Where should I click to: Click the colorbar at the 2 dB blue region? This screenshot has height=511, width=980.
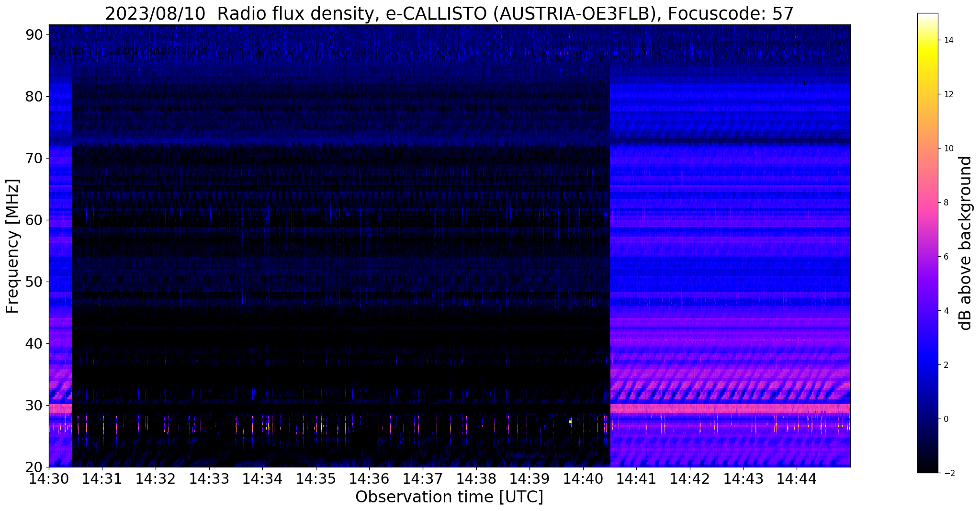coord(927,365)
